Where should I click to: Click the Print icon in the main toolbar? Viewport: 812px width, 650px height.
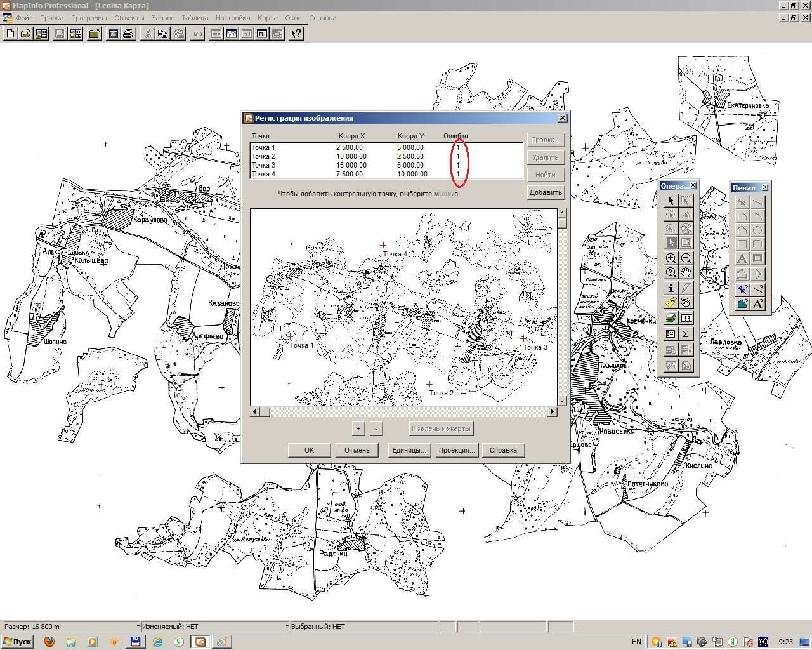129,34
